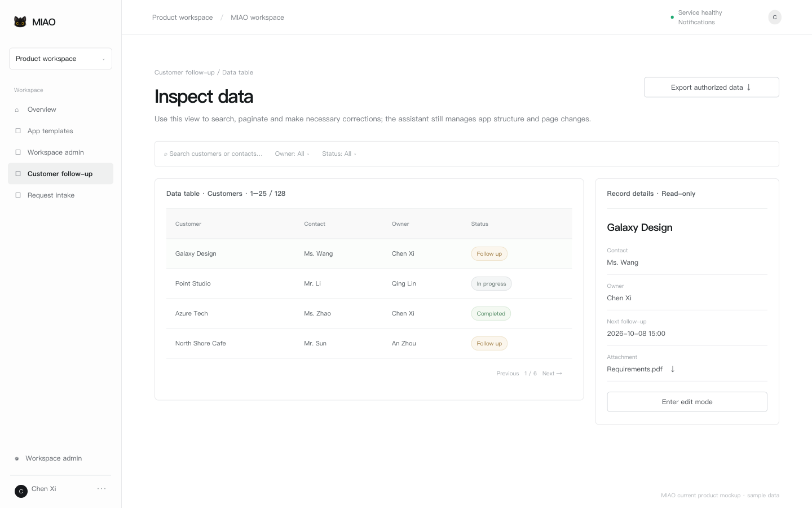Click the Overview home icon in sidebar

click(17, 110)
